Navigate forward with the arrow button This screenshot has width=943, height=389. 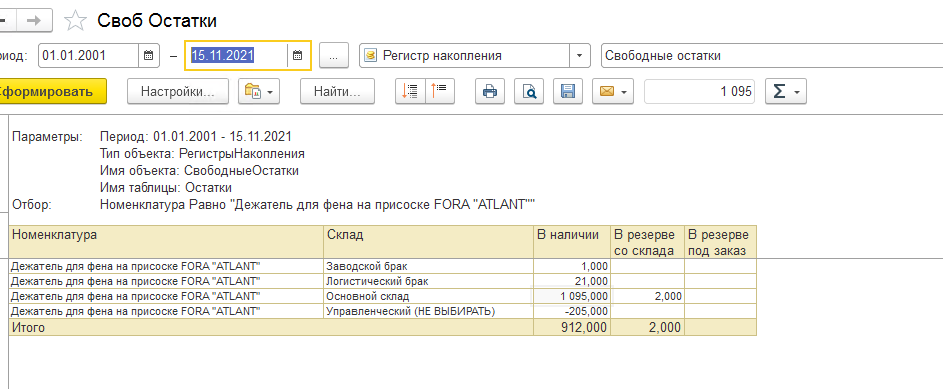pyautogui.click(x=34, y=21)
